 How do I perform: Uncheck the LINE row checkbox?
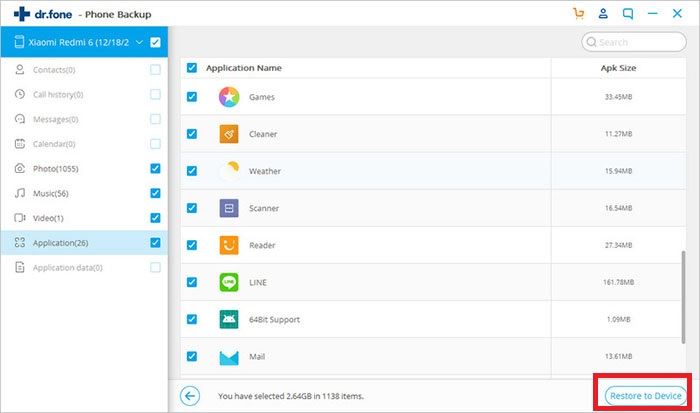[x=192, y=282]
